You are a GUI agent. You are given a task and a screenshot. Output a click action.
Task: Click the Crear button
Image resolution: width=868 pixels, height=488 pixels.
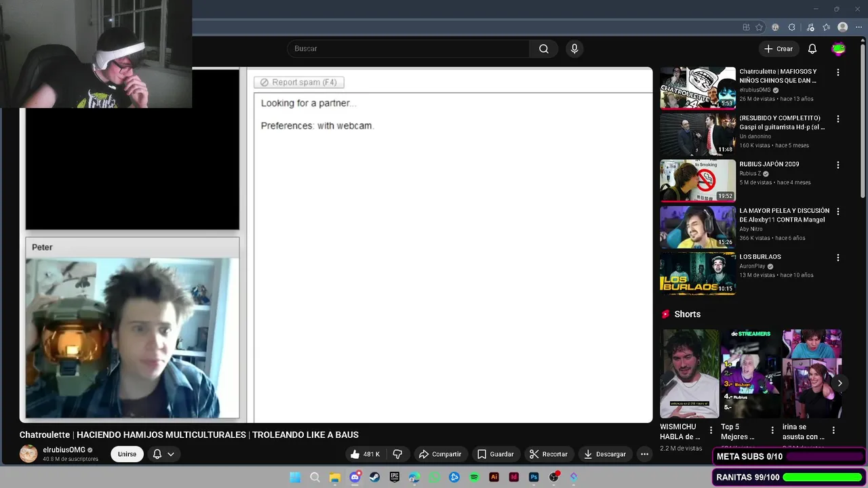click(x=778, y=49)
